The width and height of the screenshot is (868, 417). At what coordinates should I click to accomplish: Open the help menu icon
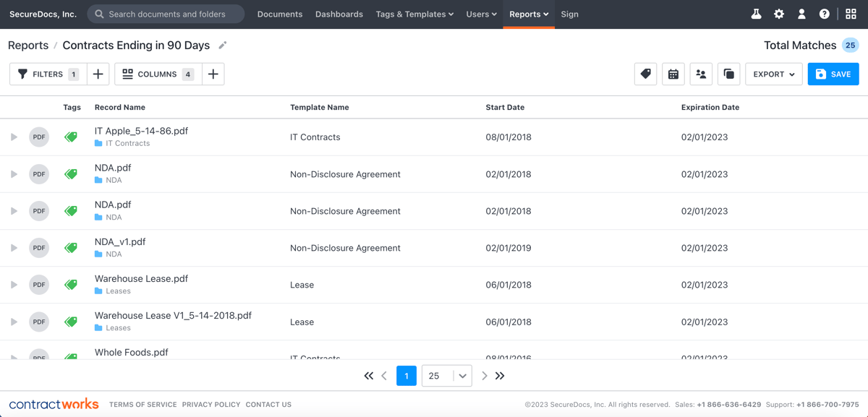825,13
